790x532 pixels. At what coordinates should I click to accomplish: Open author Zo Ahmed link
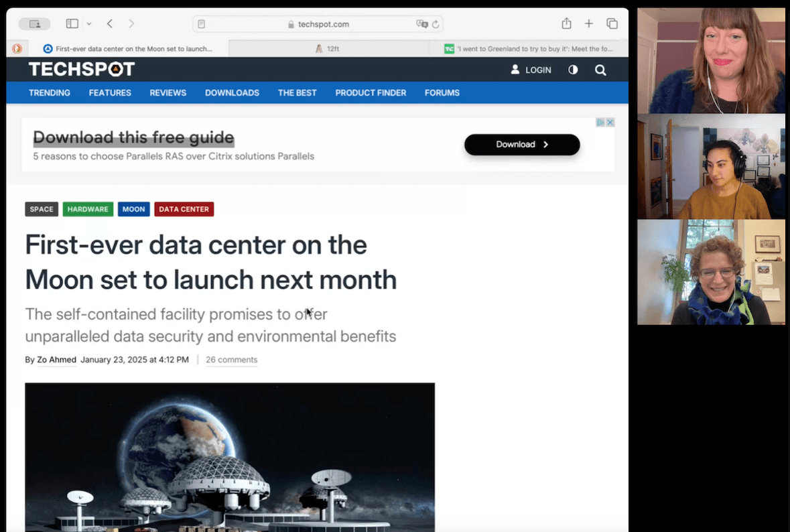[x=56, y=360]
